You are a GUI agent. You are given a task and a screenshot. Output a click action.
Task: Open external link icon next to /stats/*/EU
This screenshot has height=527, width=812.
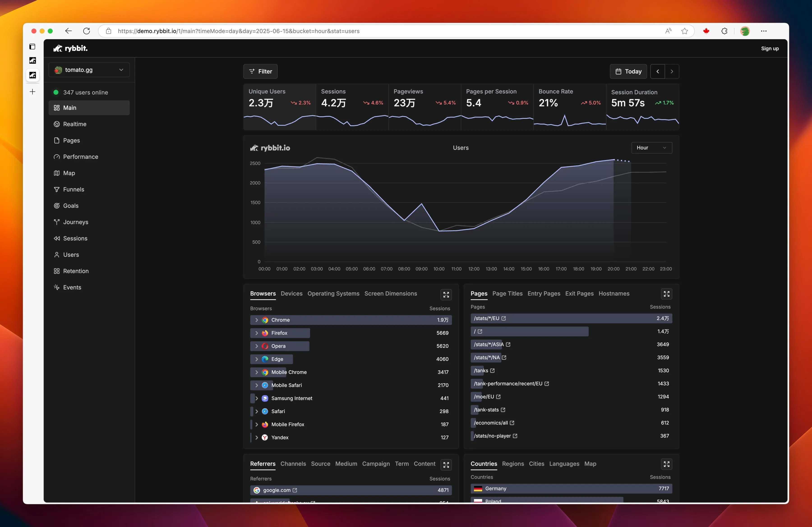(x=504, y=318)
